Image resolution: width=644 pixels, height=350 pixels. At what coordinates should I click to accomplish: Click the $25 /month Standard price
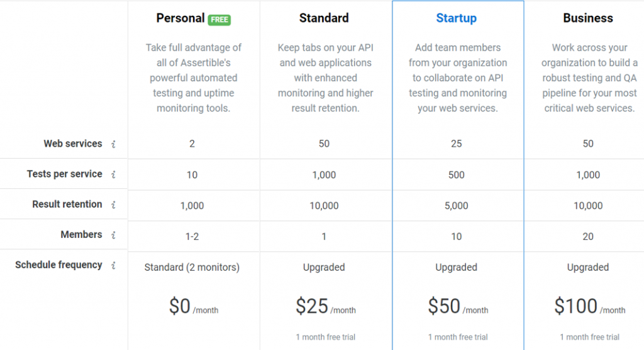[325, 307]
